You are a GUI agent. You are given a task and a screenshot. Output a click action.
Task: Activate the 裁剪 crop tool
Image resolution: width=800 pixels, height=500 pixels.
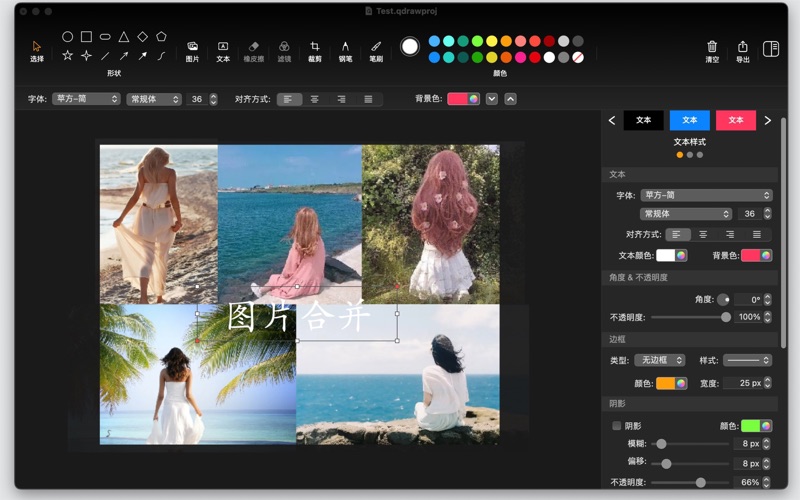315,50
